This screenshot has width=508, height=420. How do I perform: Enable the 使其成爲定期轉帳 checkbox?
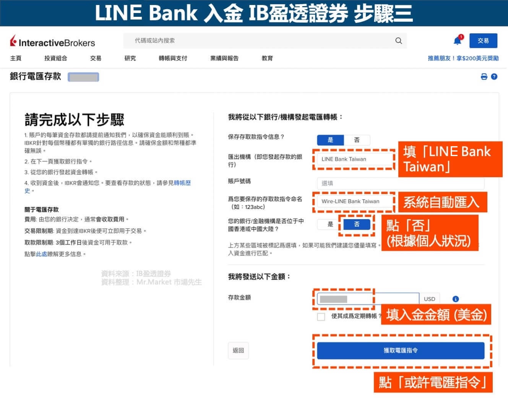tap(321, 316)
